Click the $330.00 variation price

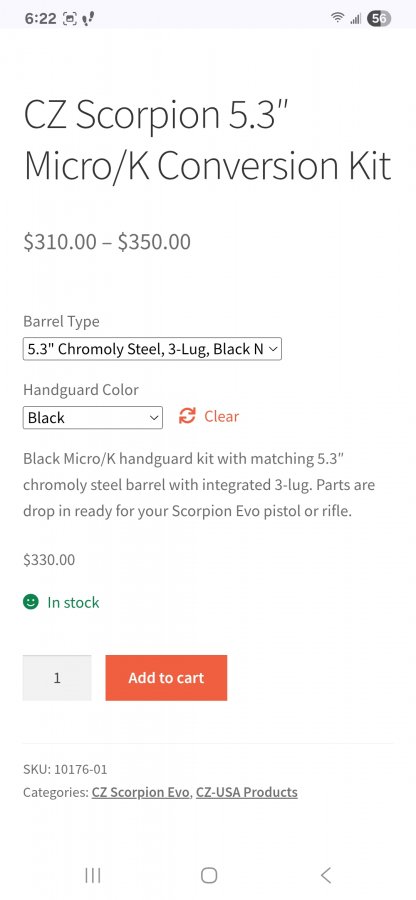coord(49,560)
